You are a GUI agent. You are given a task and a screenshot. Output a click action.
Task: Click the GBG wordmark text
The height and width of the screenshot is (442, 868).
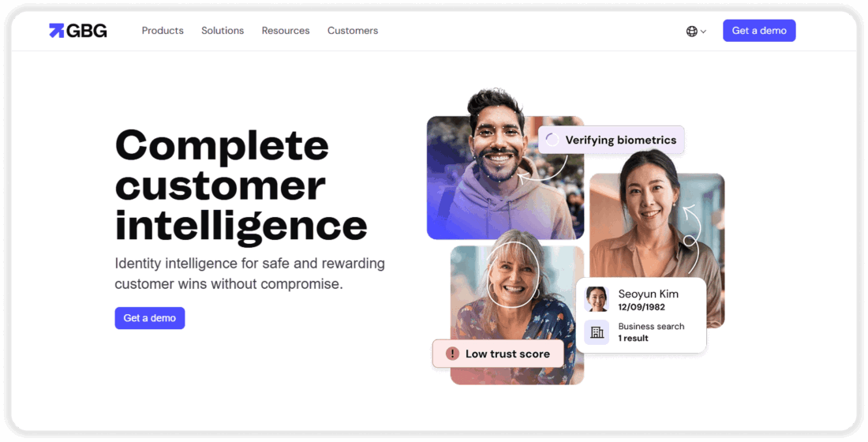87,31
